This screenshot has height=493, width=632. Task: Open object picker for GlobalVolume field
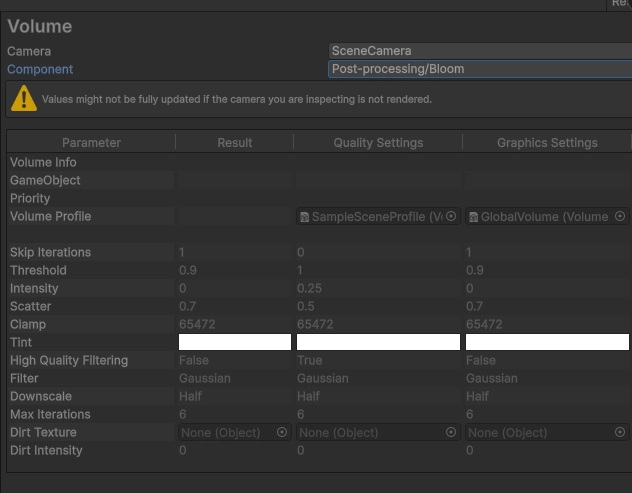pos(620,216)
